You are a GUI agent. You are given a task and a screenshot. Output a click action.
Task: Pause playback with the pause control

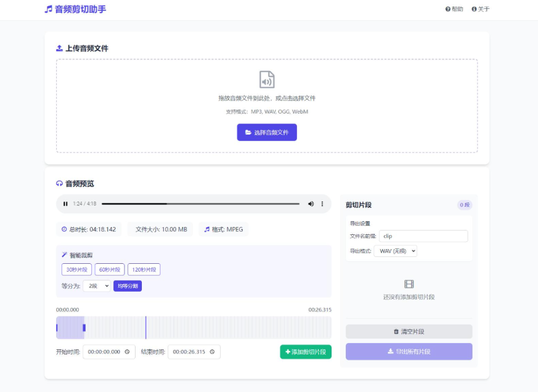click(x=65, y=204)
